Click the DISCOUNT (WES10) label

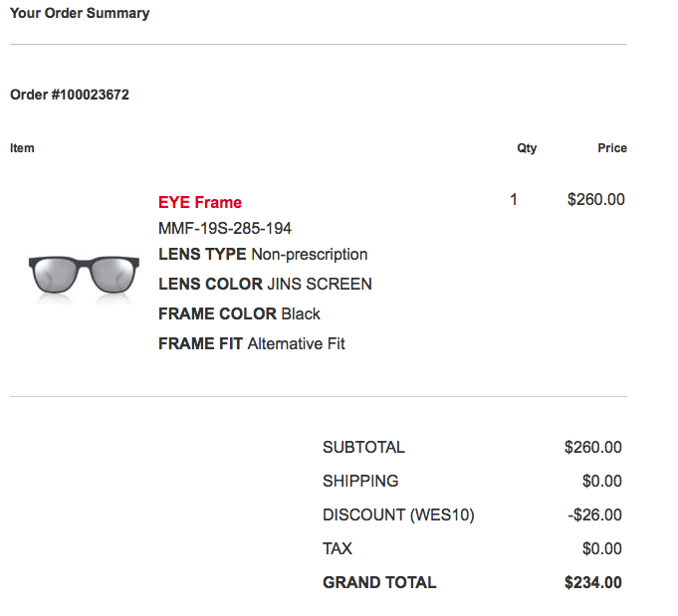click(398, 514)
